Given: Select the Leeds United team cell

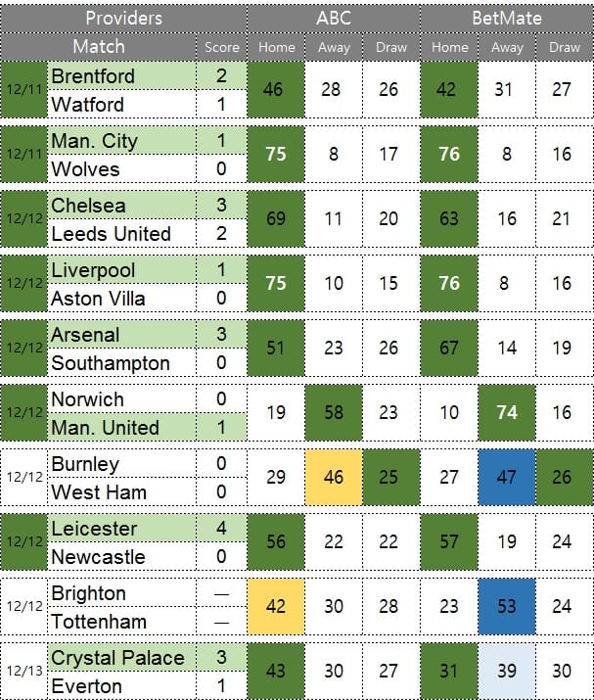Looking at the screenshot, I should pos(121,233).
